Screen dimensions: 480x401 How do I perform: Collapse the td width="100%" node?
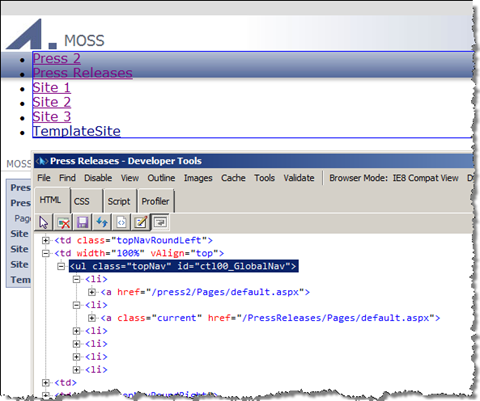(x=46, y=253)
